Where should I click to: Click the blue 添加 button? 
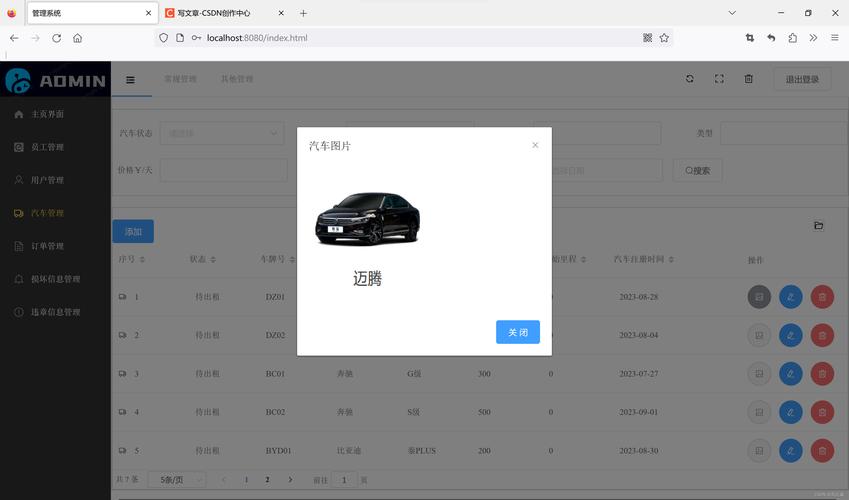pos(133,232)
